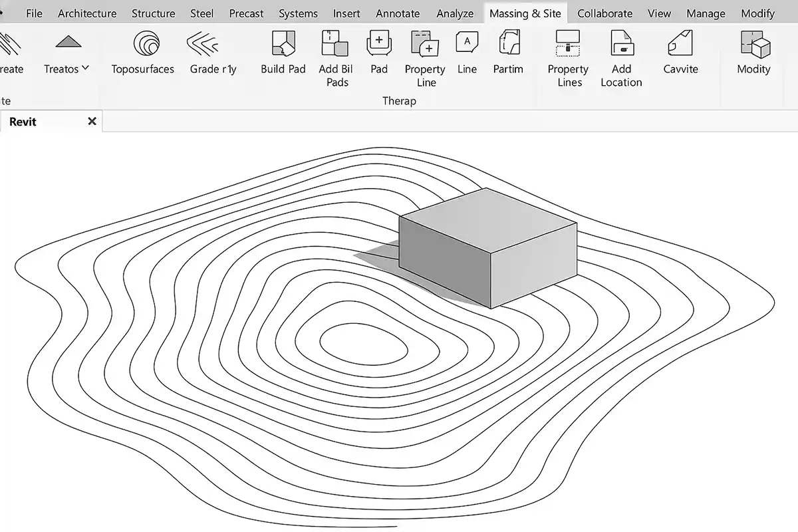This screenshot has width=798, height=532.
Task: Select the Property Lines tool
Action: (x=568, y=45)
